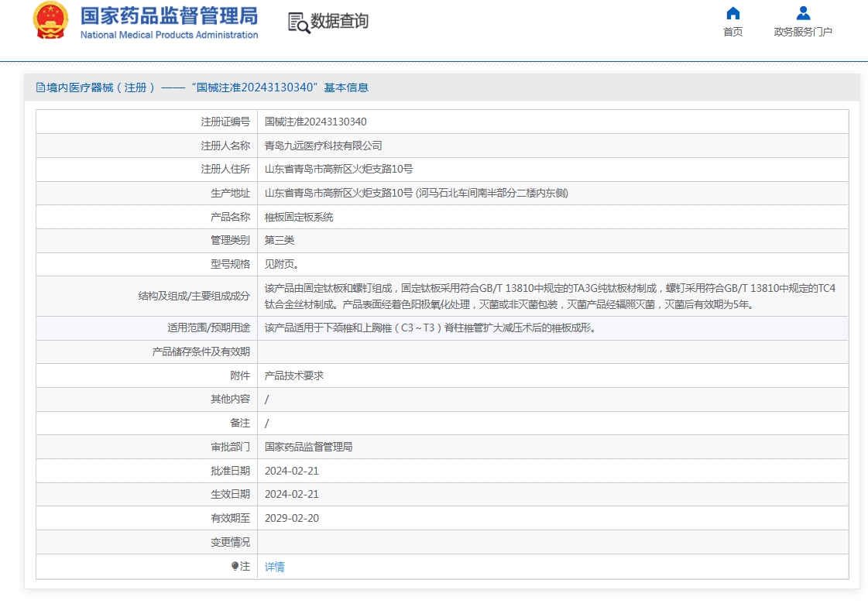This screenshot has width=868, height=607.
Task: Open the 数据查询 search icon
Action: (299, 22)
